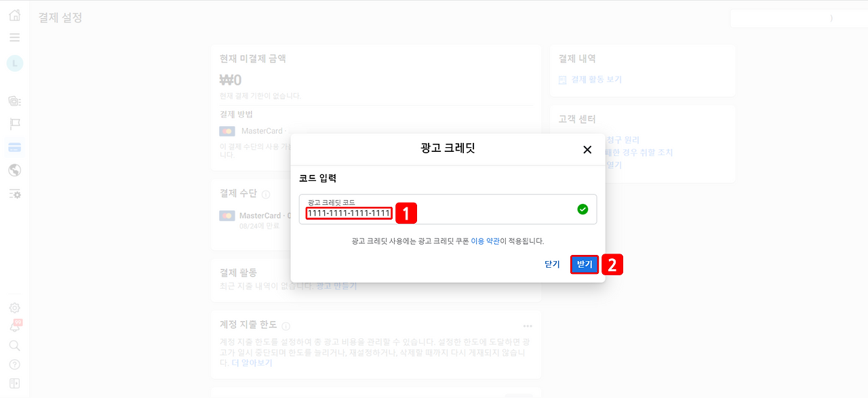The width and height of the screenshot is (868, 398).
Task: Click the 결제 활동 보기 link
Action: (x=596, y=79)
